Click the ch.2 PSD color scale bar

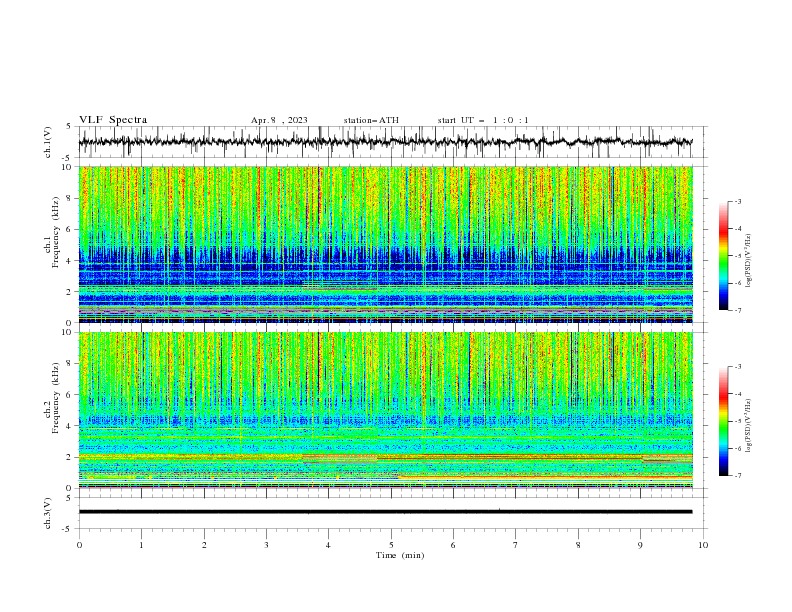click(x=723, y=421)
